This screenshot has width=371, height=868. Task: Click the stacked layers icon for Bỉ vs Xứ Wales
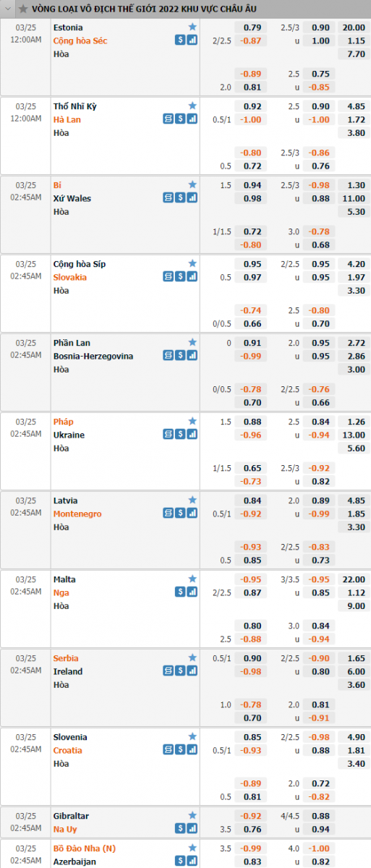click(x=168, y=198)
